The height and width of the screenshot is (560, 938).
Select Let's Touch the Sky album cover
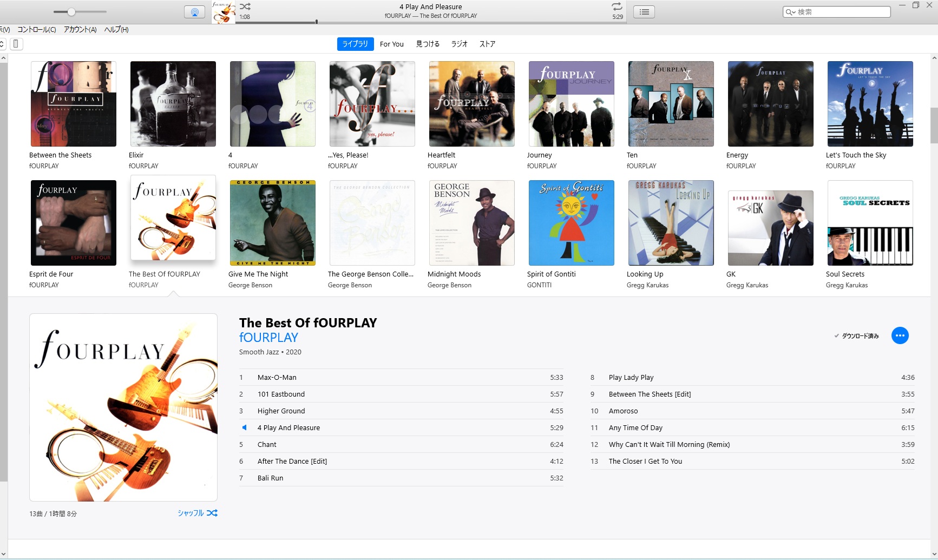point(870,104)
